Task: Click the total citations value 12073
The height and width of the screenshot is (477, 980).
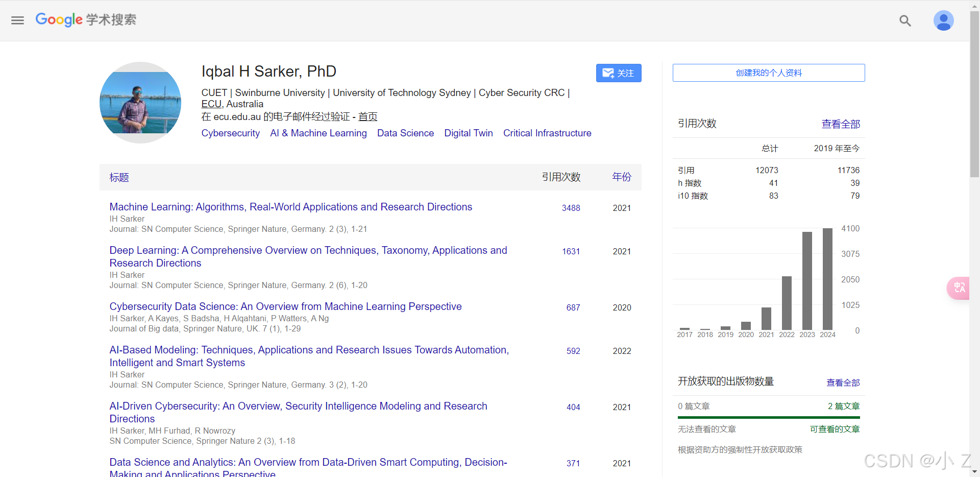Action: coord(767,170)
